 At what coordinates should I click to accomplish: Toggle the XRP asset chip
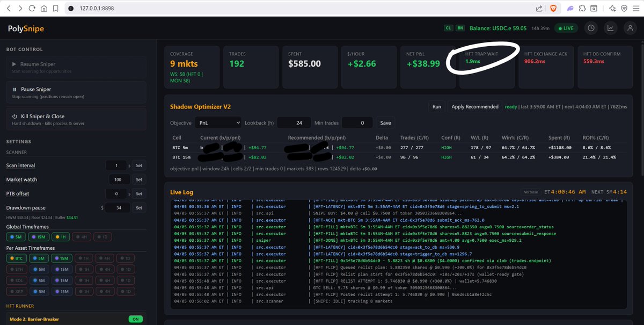16,292
